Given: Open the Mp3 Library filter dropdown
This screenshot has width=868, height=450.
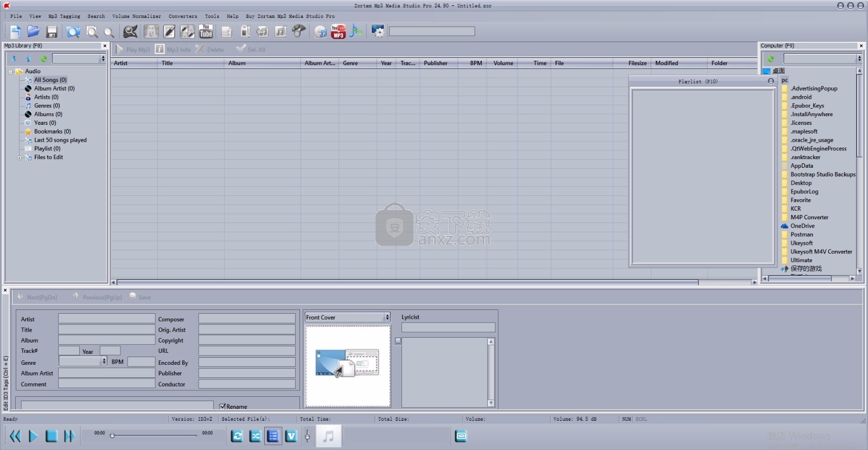Looking at the screenshot, I should (x=103, y=58).
